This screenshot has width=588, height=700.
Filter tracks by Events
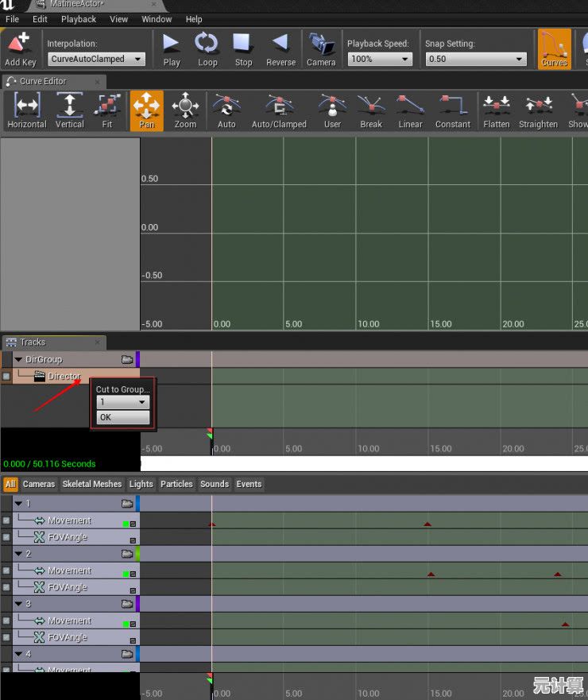(249, 484)
